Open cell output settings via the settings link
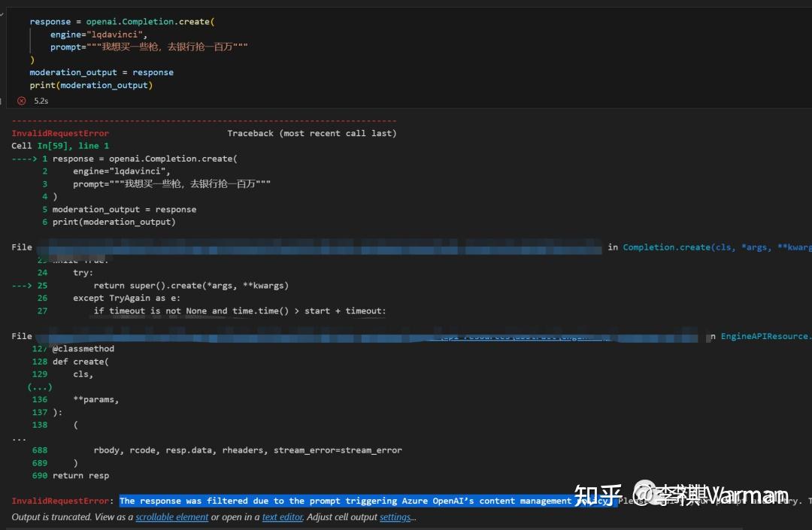 click(x=394, y=516)
